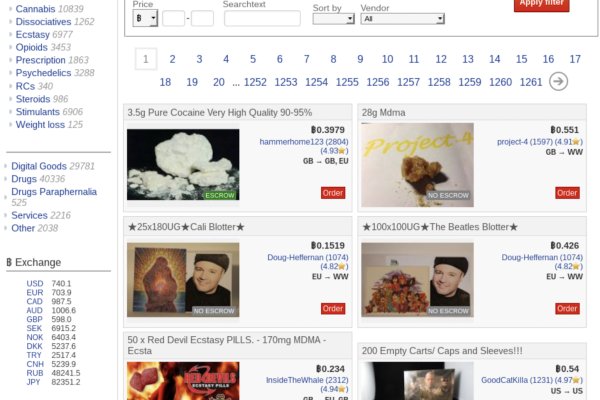Go to page 10
600x400 pixels.
[387, 59]
